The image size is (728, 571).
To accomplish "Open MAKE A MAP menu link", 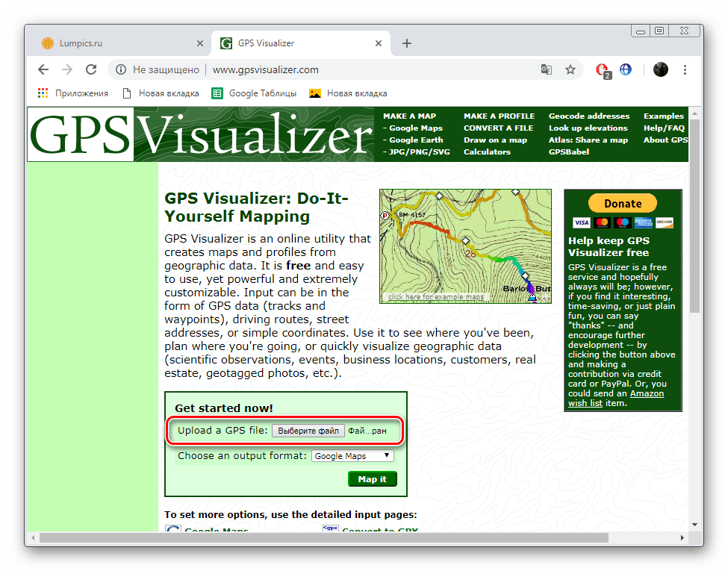I will tap(409, 116).
